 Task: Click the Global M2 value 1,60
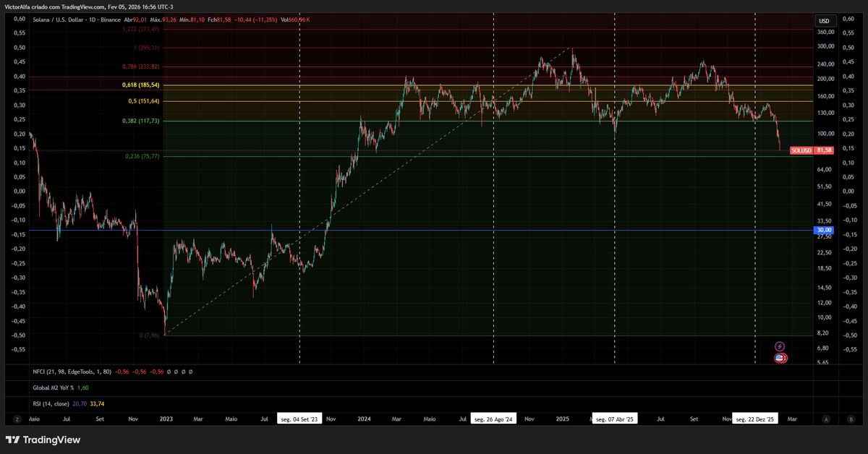83,387
